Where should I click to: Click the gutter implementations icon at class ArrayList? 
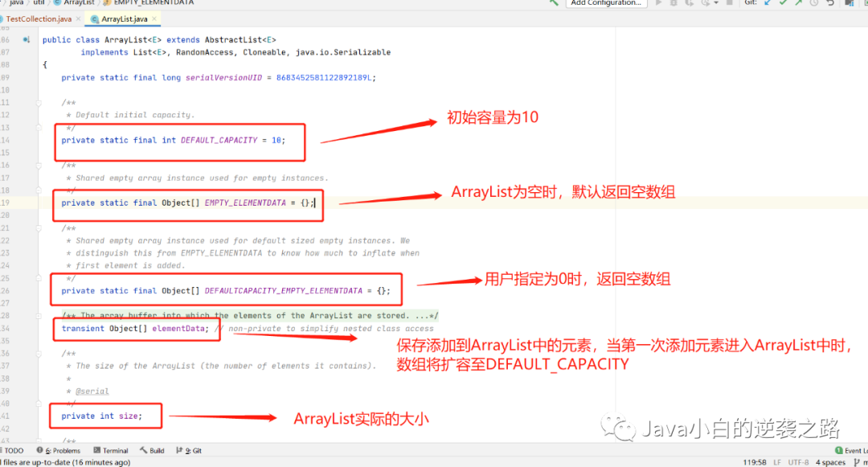click(x=26, y=40)
